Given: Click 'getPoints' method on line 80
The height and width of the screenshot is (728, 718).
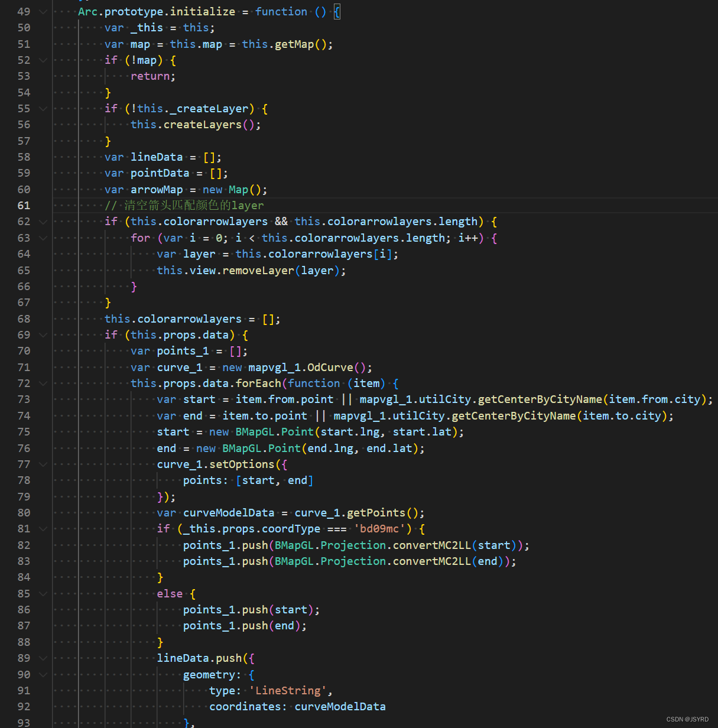Looking at the screenshot, I should [x=376, y=513].
